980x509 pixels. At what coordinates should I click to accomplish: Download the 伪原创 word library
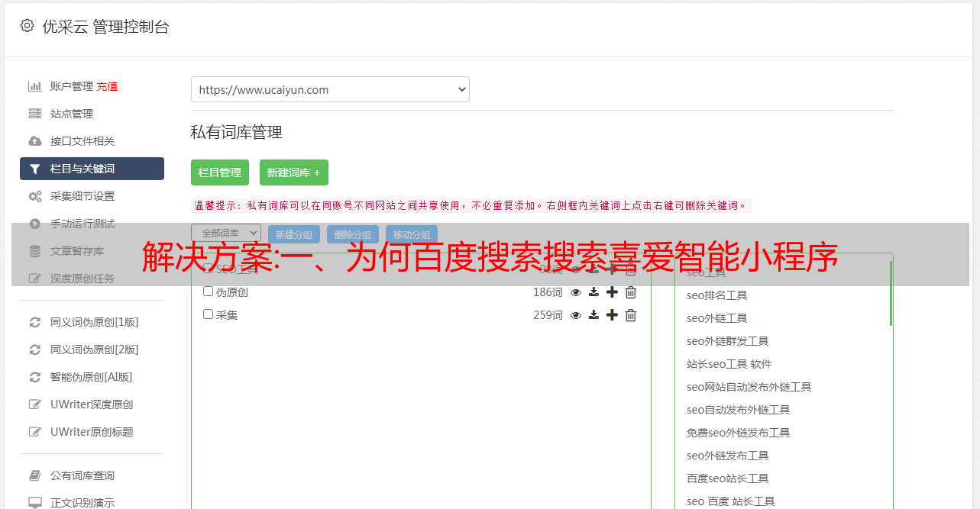click(x=593, y=292)
